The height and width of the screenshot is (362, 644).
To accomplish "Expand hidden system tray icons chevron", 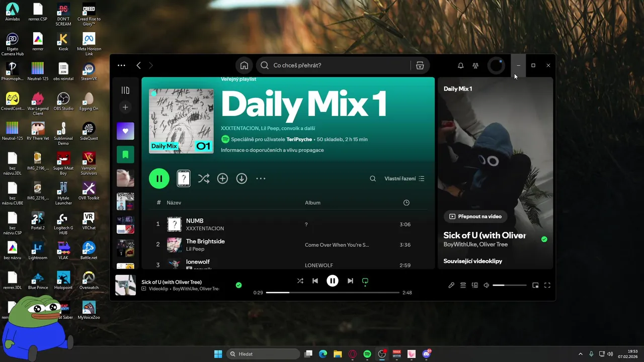I will tap(580, 354).
